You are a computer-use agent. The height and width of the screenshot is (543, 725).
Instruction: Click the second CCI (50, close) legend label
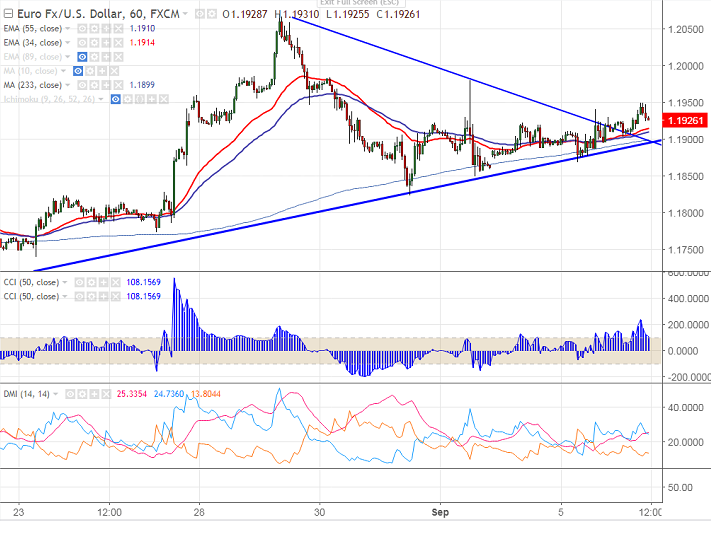click(x=31, y=296)
